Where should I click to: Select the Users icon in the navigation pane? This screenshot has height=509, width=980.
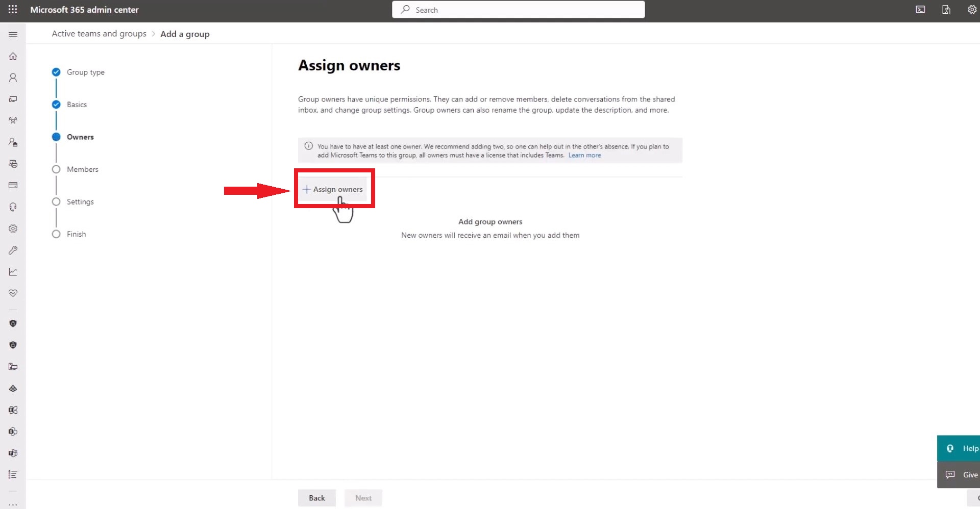point(13,77)
